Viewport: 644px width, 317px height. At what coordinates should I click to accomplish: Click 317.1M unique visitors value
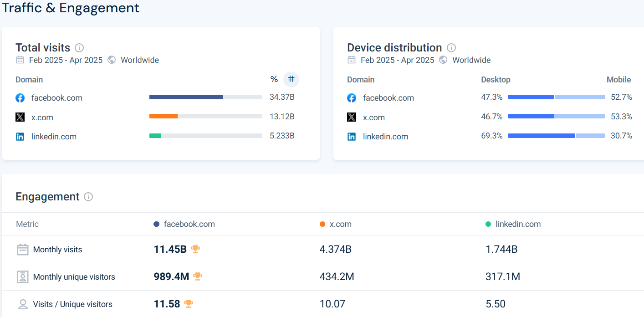(503, 277)
